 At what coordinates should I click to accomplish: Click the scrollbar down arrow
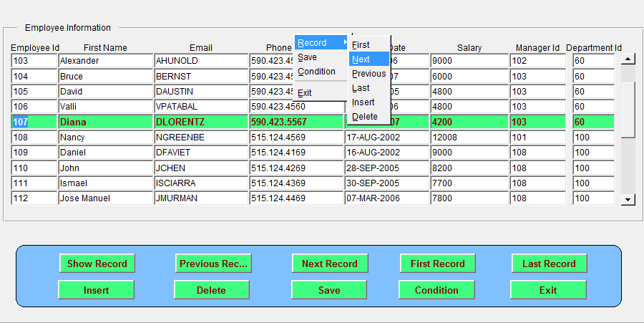pos(628,200)
